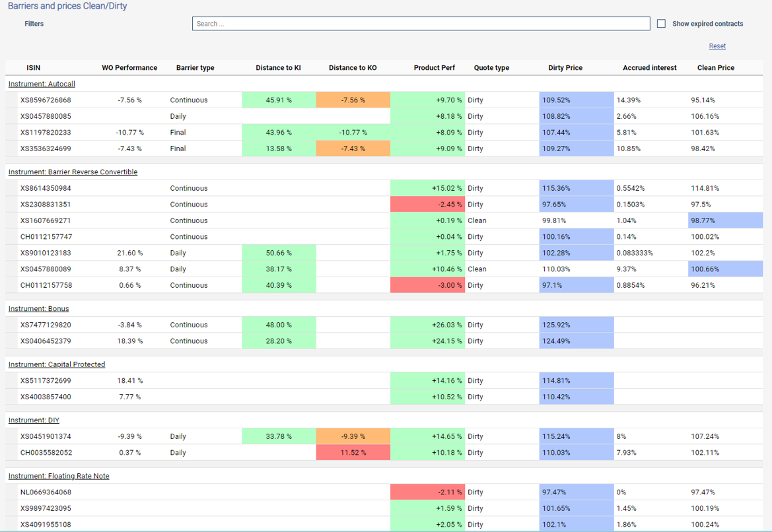Click the Reset link
The width and height of the screenshot is (772, 532).
pos(717,46)
